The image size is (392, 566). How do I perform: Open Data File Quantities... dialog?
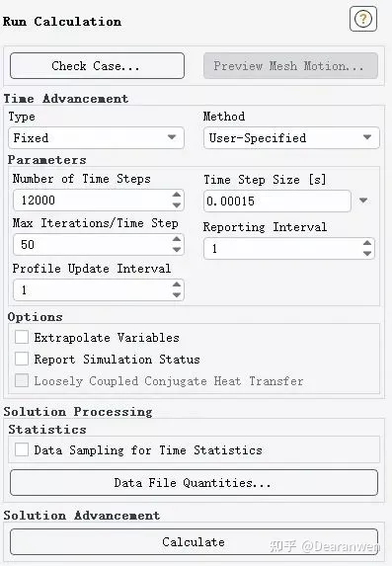(195, 483)
